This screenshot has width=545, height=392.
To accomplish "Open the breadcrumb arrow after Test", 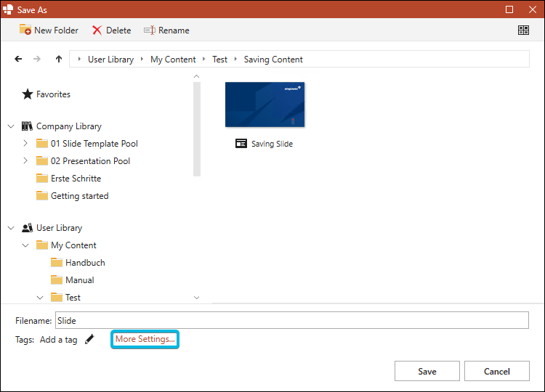I will click(235, 59).
